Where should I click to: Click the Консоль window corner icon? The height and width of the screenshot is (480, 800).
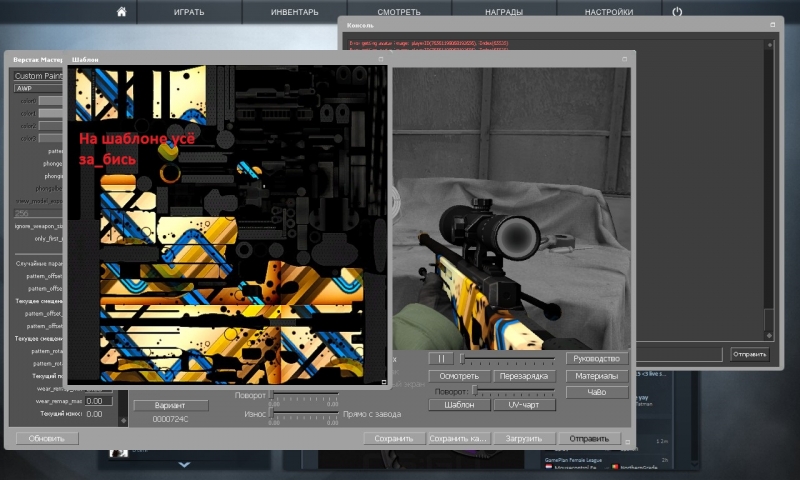(x=772, y=24)
